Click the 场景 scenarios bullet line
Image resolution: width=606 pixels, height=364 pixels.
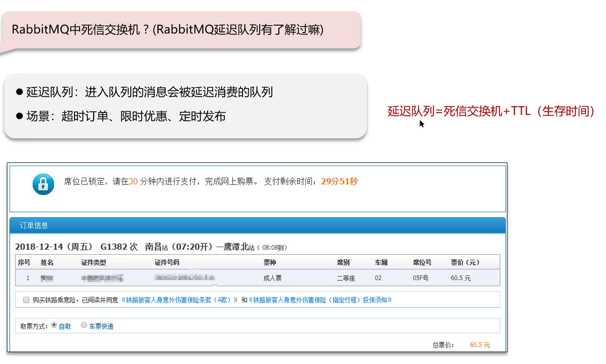121,116
